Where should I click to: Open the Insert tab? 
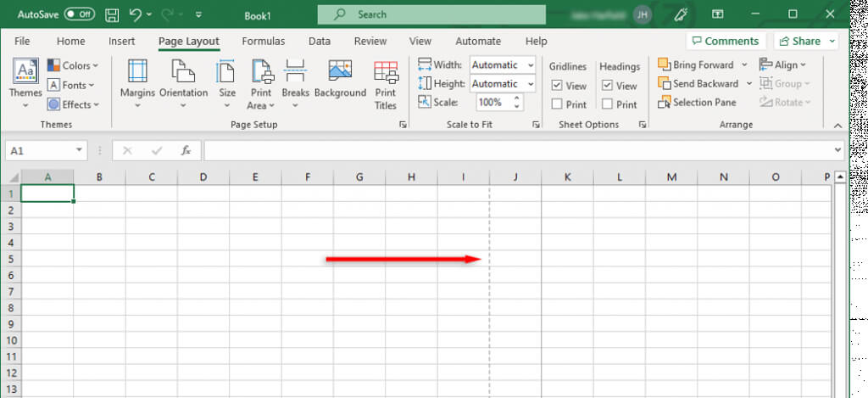[121, 41]
